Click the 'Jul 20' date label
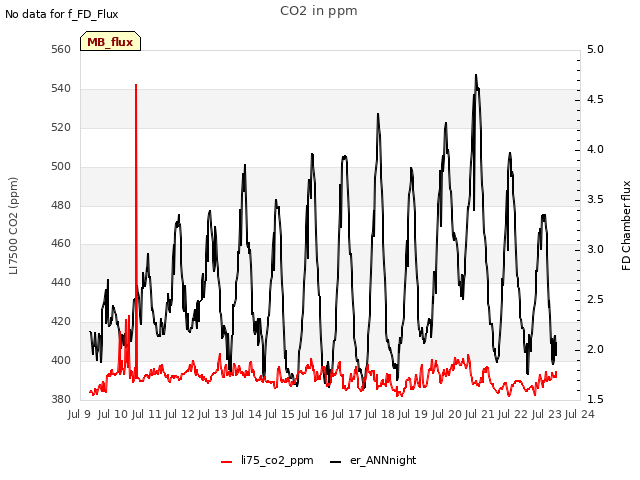This screenshot has width=640, height=480. (447, 414)
